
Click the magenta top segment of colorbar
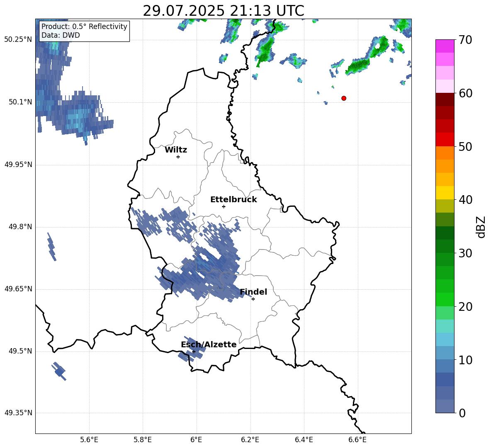pyautogui.click(x=445, y=46)
